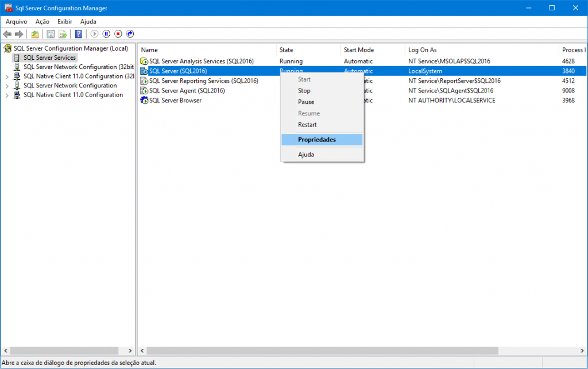Expand the SQL Server Network Configuration node
The width and height of the screenshot is (588, 369).
(x=7, y=86)
